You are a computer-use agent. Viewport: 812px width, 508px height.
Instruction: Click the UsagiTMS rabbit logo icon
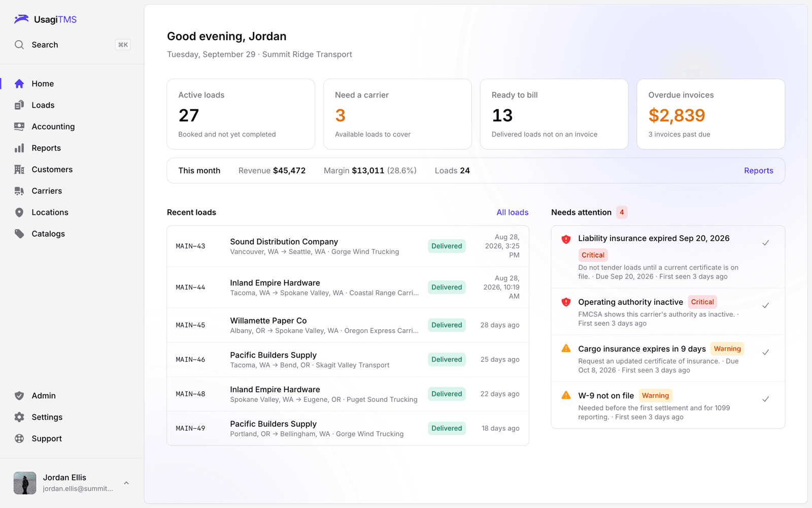click(x=21, y=19)
